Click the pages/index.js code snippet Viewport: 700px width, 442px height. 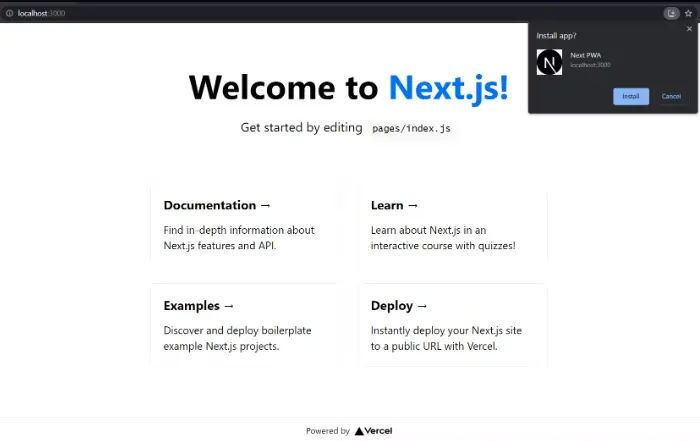point(411,129)
